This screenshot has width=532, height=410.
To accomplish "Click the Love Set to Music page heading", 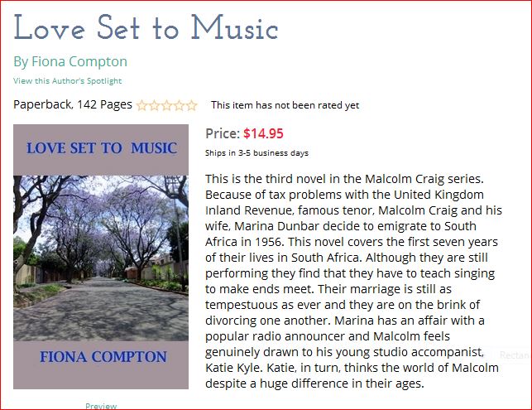I will [x=146, y=28].
